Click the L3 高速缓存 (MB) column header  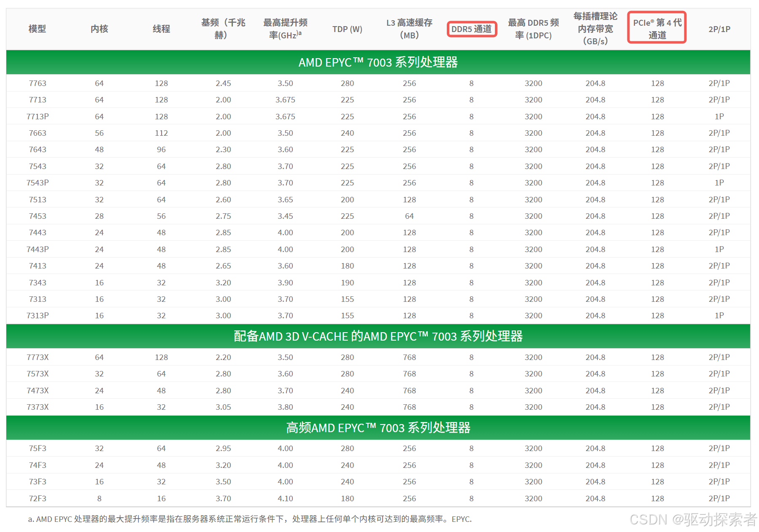tap(409, 29)
